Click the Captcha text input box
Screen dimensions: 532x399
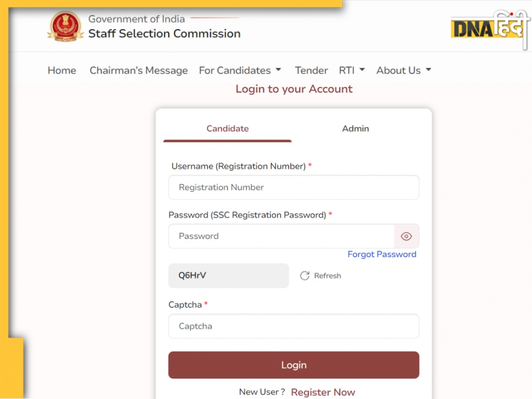pyautogui.click(x=294, y=326)
